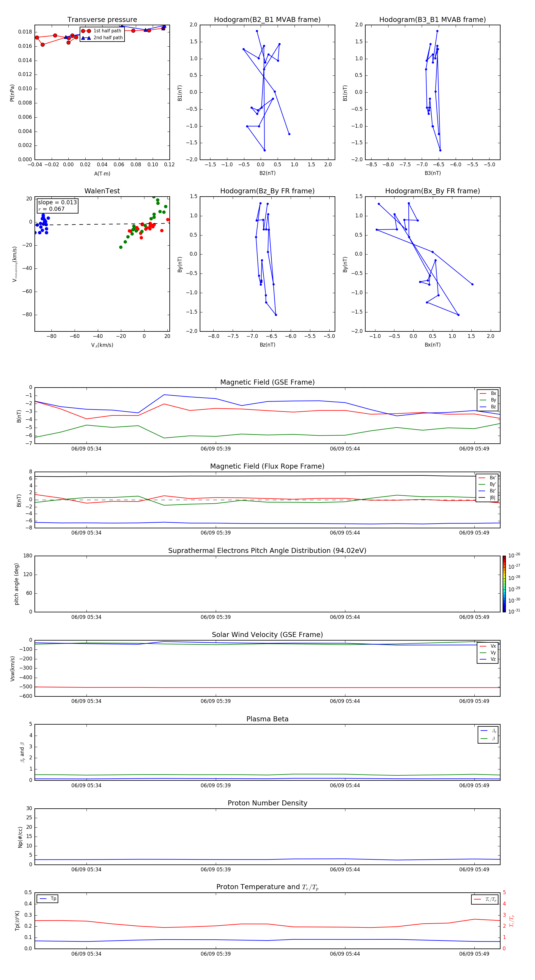Click the "Proton Temperature and Te/Tp" title
Viewport: 535px width, 980px height.
click(267, 887)
